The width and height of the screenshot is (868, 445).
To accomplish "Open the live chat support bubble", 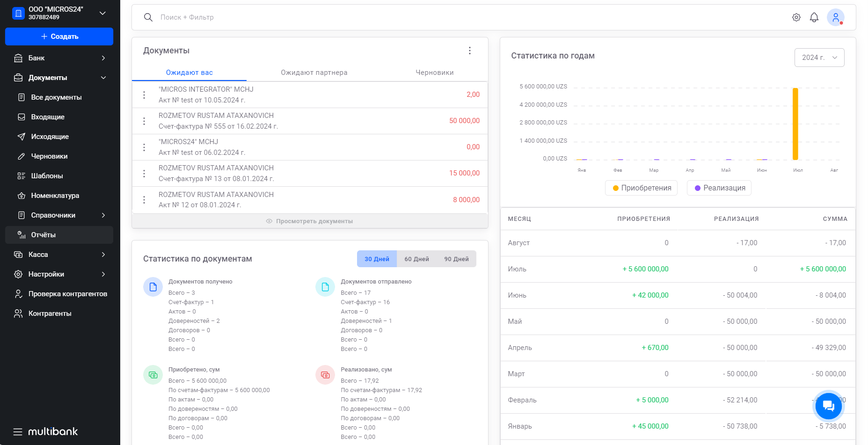I will [828, 406].
